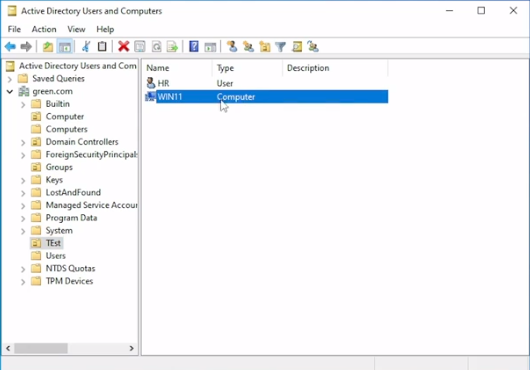Image resolution: width=530 pixels, height=370 pixels.
Task: Select the HR user row
Action: click(266, 83)
